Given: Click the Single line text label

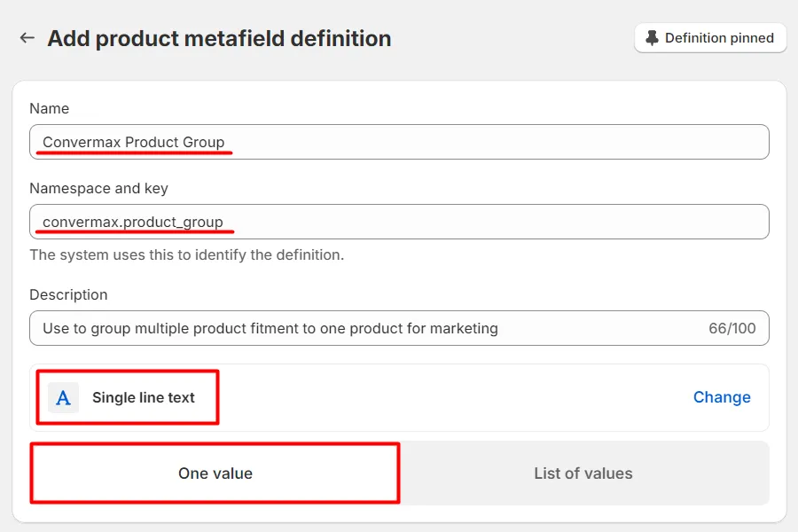Looking at the screenshot, I should [x=144, y=397].
